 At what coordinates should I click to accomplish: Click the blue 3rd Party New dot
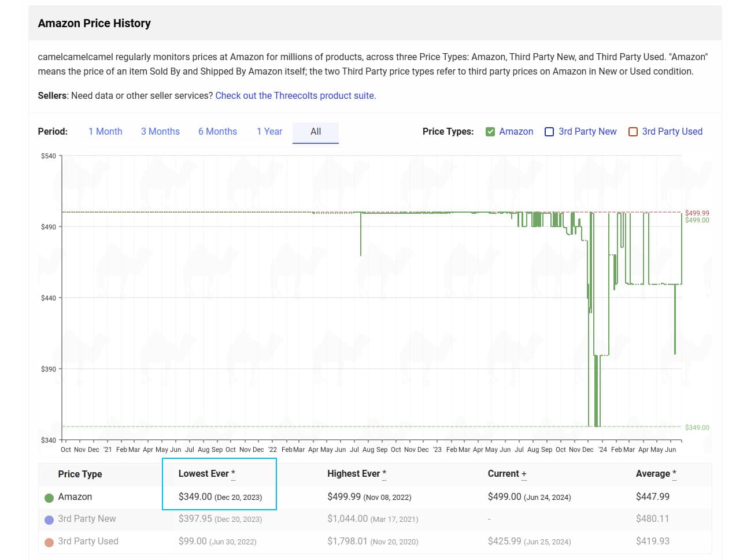point(49,520)
